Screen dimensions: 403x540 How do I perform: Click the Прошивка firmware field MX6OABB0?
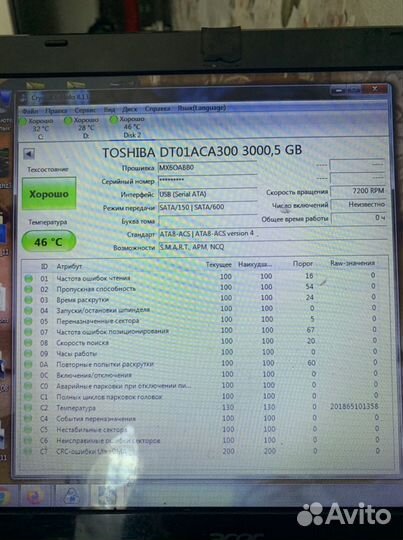tap(207, 167)
